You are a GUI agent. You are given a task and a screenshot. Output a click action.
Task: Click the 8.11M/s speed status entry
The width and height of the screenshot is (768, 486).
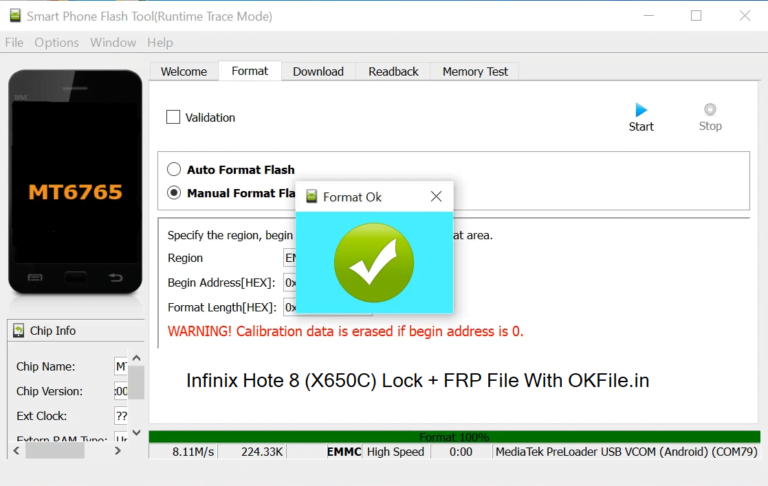193,452
